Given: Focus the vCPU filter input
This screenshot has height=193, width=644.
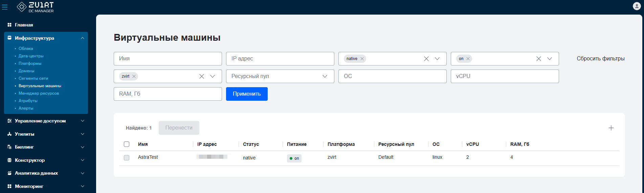Looking at the screenshot, I should coord(505,76).
